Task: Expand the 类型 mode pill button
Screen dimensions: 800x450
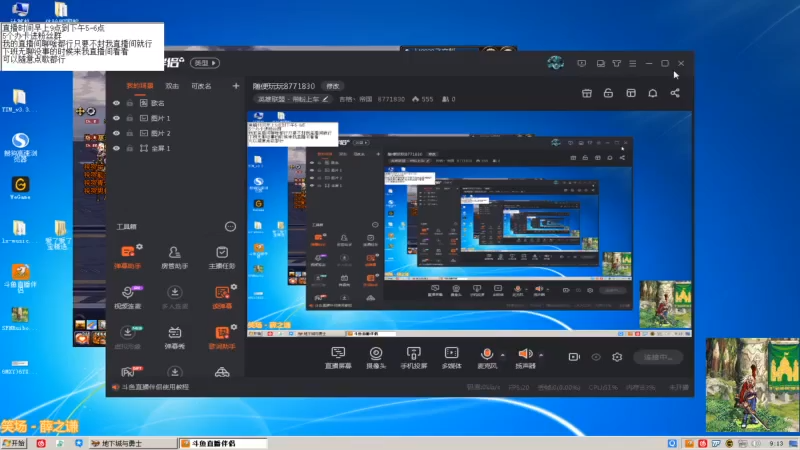Action: [x=205, y=63]
